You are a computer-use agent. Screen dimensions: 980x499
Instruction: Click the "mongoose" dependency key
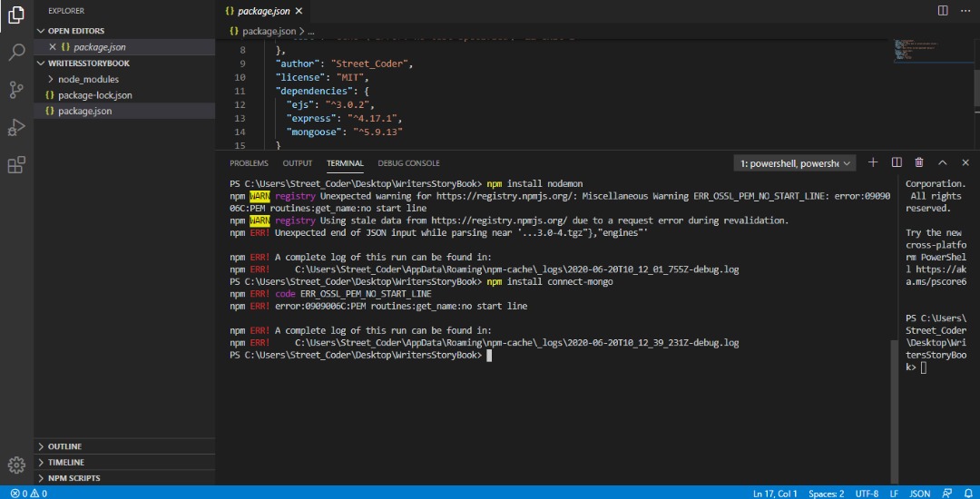coord(314,132)
